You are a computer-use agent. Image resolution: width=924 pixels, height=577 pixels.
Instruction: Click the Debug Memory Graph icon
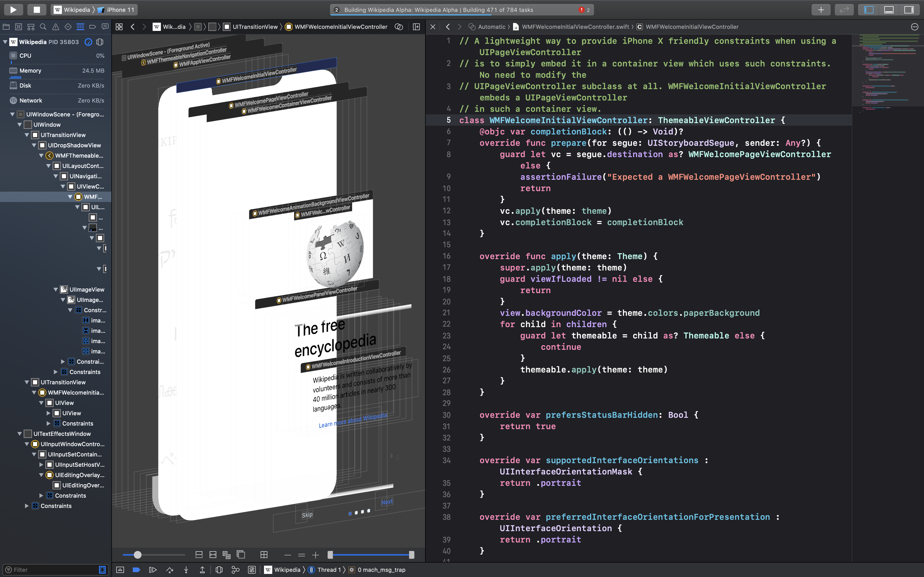[236, 570]
